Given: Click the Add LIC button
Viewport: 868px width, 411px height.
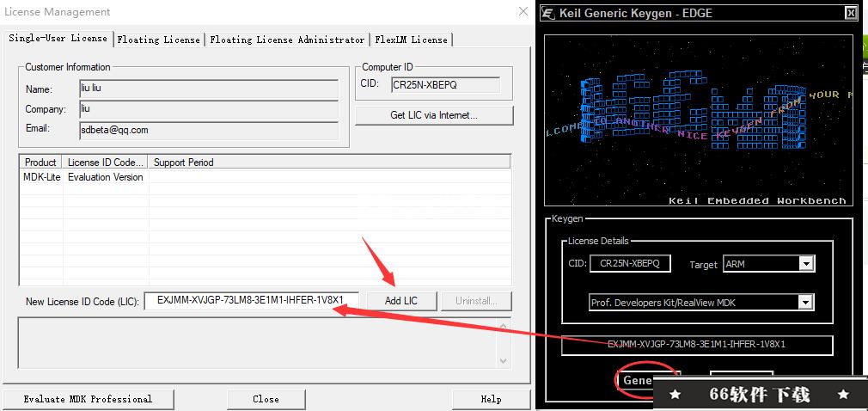Looking at the screenshot, I should point(401,301).
